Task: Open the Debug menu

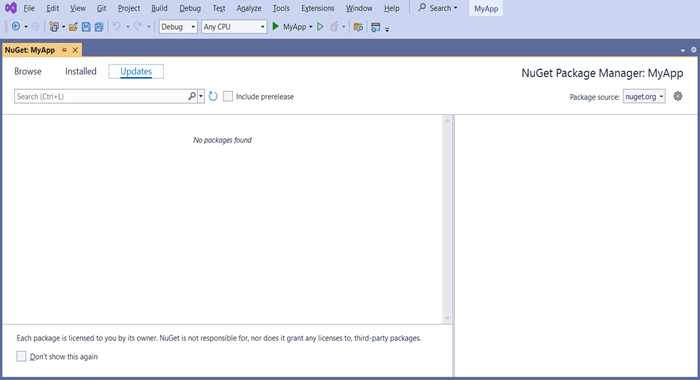Action: [x=190, y=8]
